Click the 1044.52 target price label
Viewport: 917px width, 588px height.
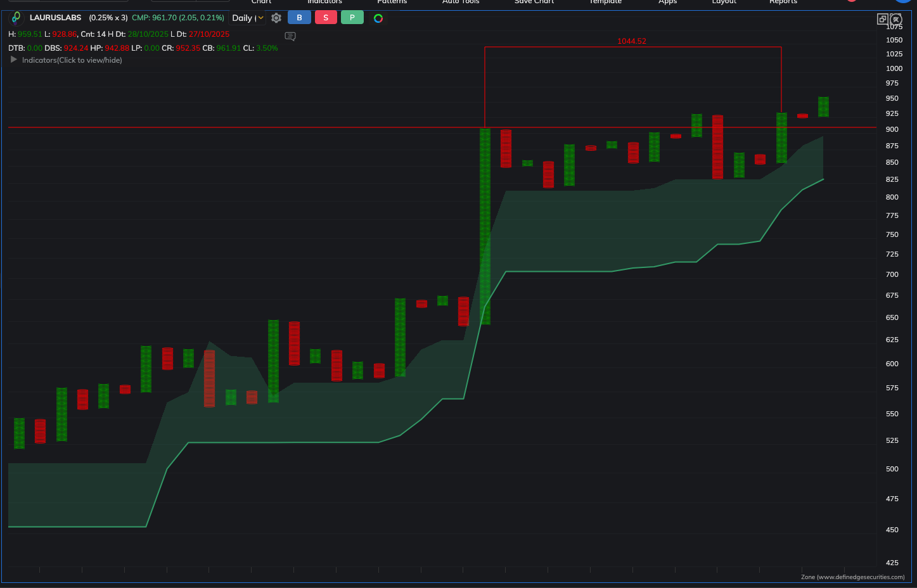click(632, 41)
